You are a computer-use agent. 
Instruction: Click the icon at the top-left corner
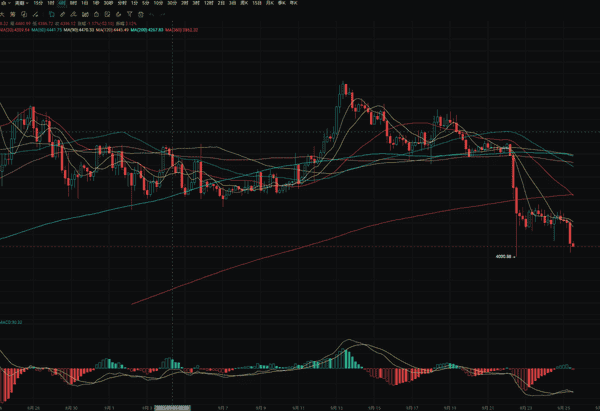coord(3,5)
